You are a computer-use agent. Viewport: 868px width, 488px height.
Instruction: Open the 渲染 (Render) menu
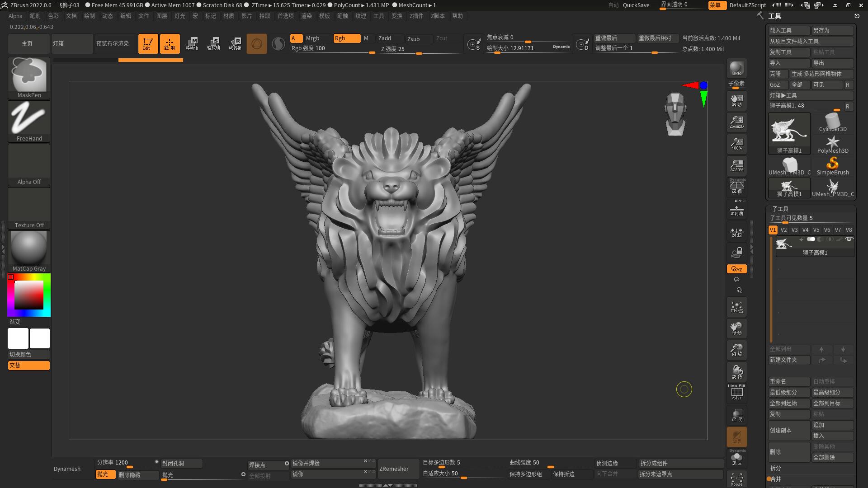point(307,16)
